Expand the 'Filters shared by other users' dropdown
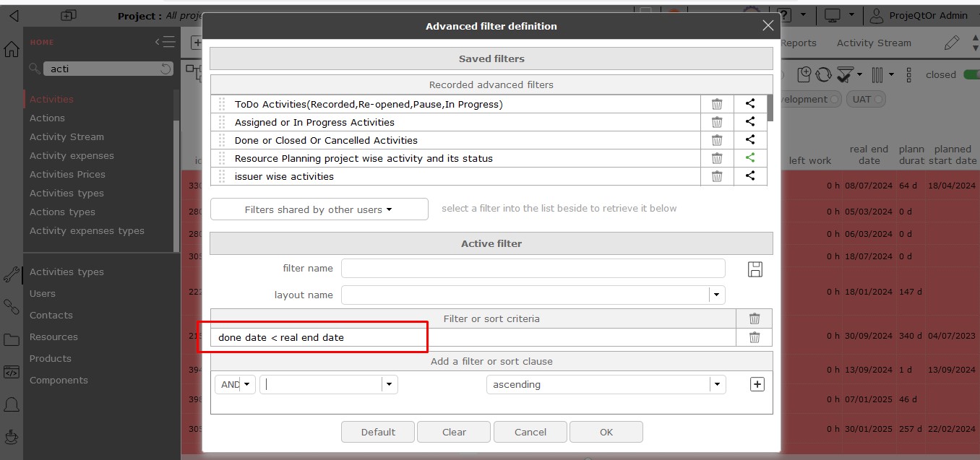Image resolution: width=980 pixels, height=460 pixels. (319, 209)
